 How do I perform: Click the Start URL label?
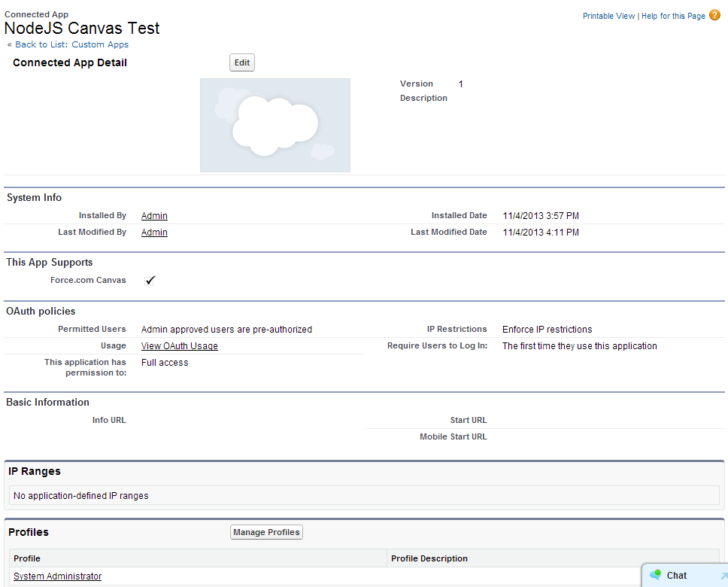469,420
